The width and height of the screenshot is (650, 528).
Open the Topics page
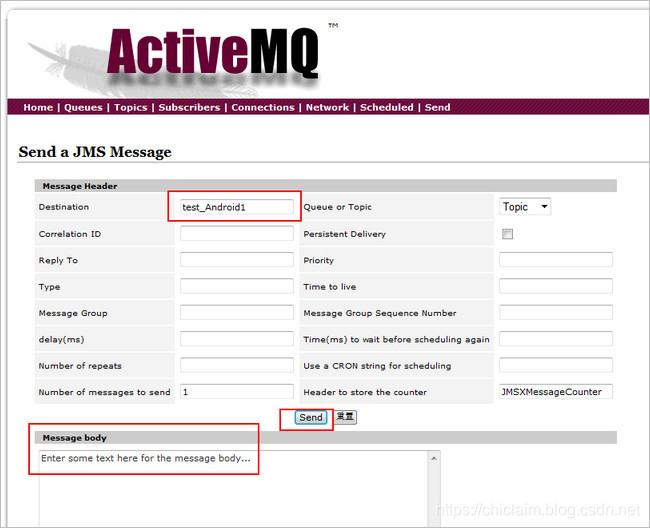[x=131, y=107]
